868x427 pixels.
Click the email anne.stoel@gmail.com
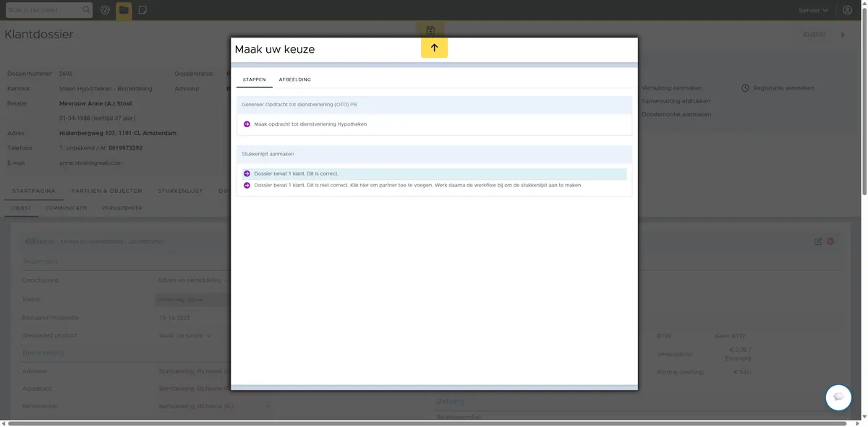click(x=90, y=163)
